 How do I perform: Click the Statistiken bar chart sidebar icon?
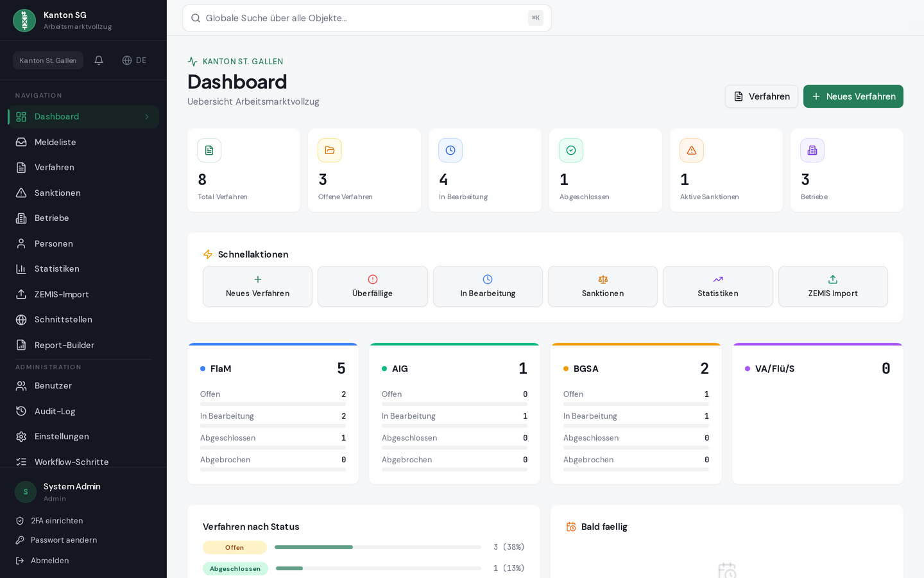(x=21, y=269)
